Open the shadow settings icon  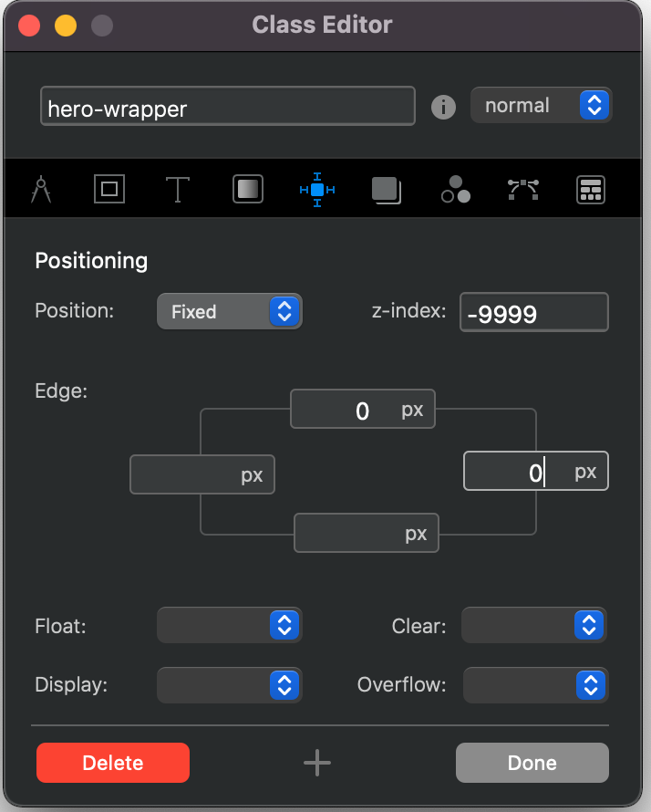tap(387, 189)
